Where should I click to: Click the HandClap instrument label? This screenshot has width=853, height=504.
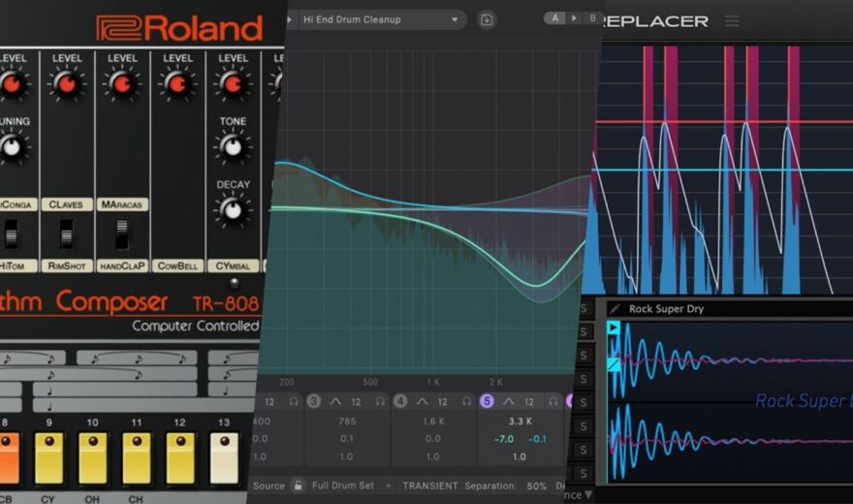(x=122, y=266)
